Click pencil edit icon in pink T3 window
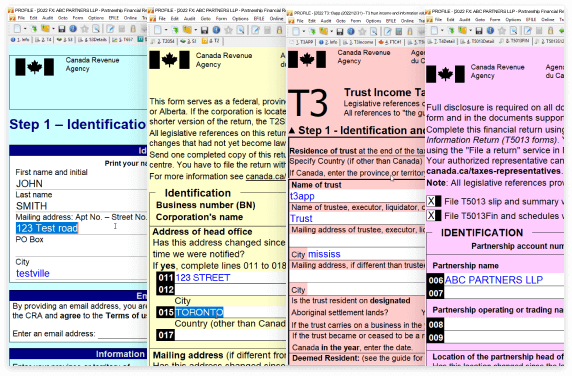 click(x=387, y=32)
